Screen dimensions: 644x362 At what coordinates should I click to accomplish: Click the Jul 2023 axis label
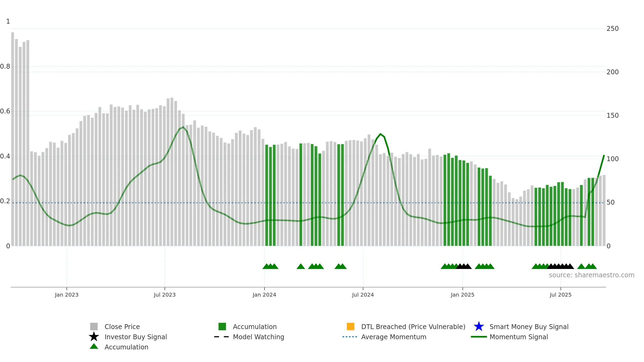click(164, 295)
